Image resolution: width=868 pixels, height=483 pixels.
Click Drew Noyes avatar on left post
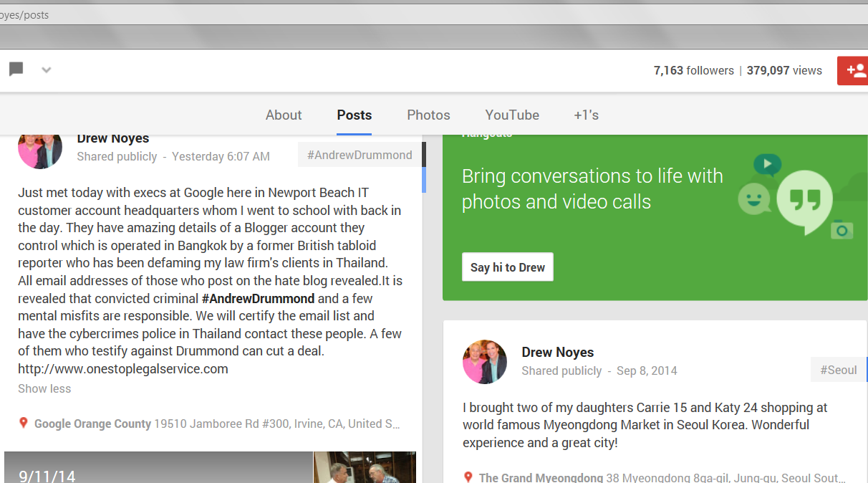40,150
